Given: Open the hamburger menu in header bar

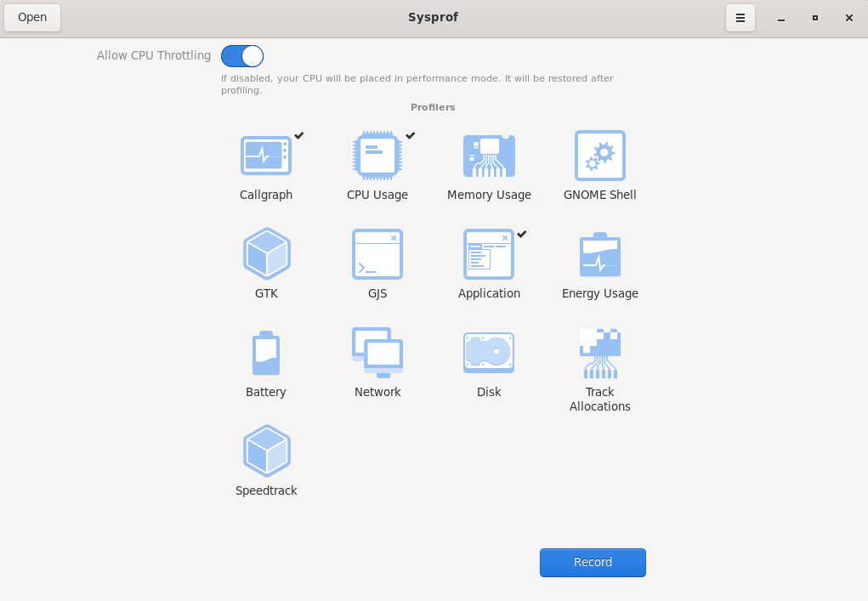Looking at the screenshot, I should tap(740, 18).
